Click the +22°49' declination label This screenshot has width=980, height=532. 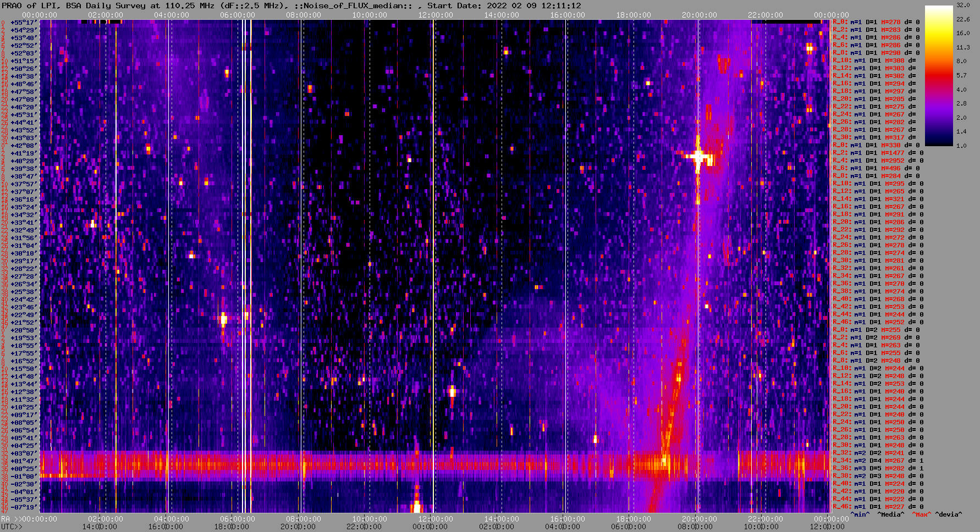(x=24, y=315)
